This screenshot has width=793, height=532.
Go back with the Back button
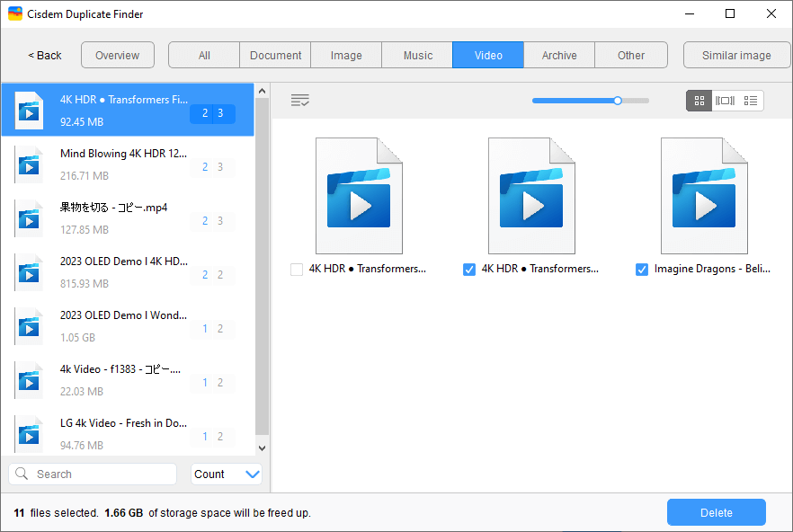coord(45,55)
